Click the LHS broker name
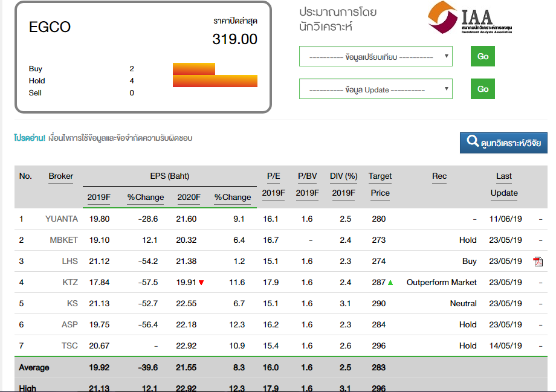Image resolution: width=556 pixels, height=392 pixels. [x=69, y=261]
